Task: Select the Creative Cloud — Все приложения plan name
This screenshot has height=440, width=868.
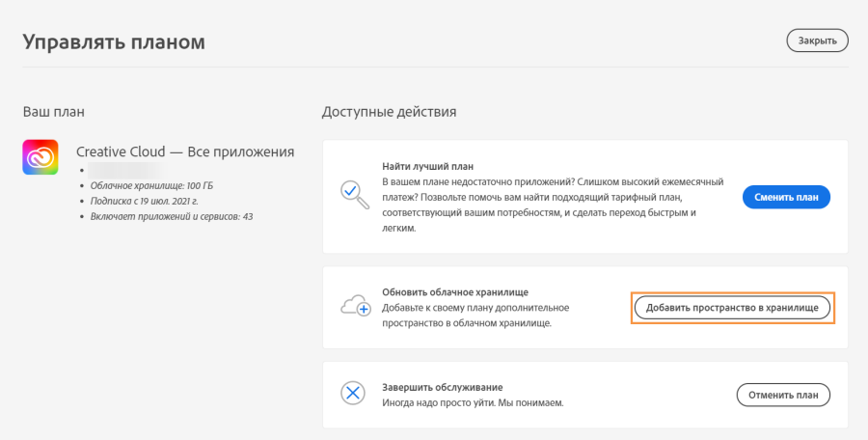Action: tap(185, 151)
